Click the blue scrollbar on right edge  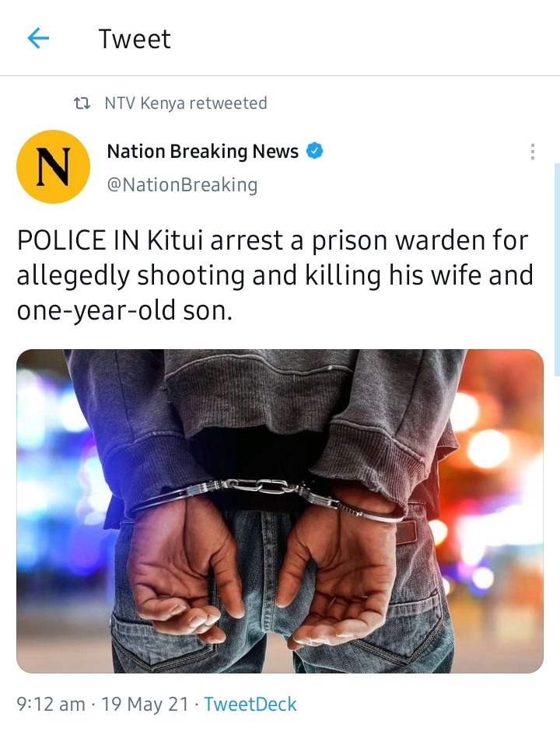point(557,270)
